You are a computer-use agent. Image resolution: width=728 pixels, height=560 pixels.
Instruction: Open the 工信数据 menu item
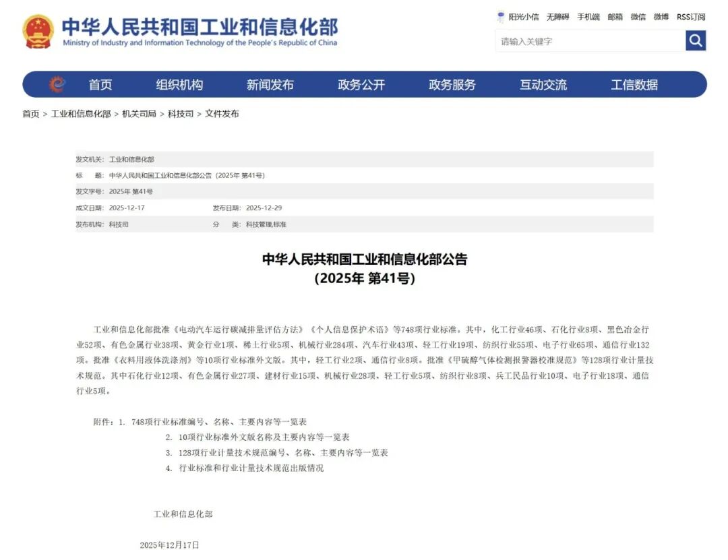[634, 85]
